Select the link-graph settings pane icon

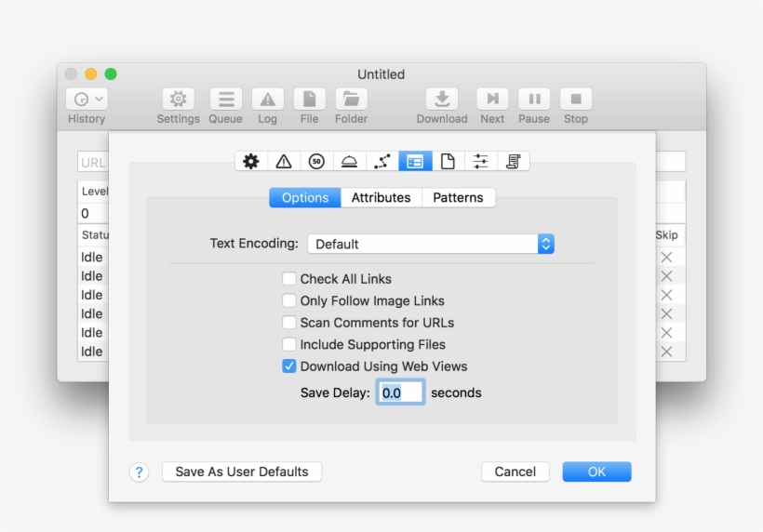coord(381,161)
